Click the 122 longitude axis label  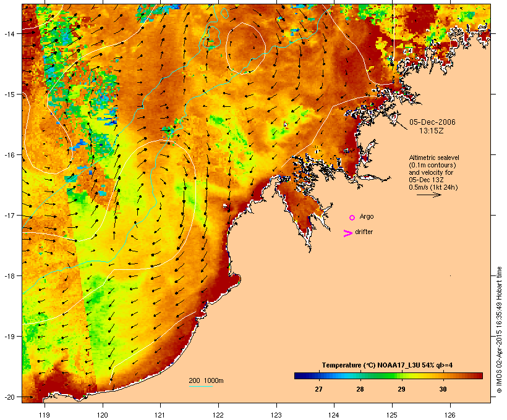coord(218,415)
